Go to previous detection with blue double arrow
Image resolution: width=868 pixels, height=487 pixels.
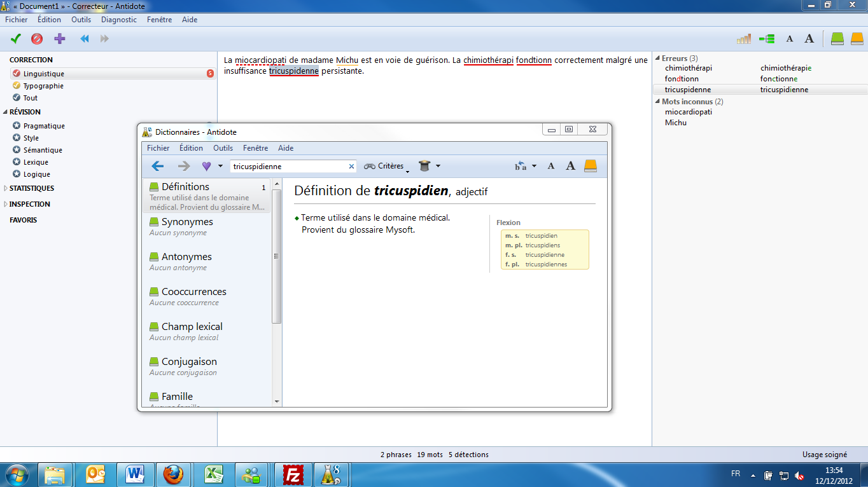point(85,39)
